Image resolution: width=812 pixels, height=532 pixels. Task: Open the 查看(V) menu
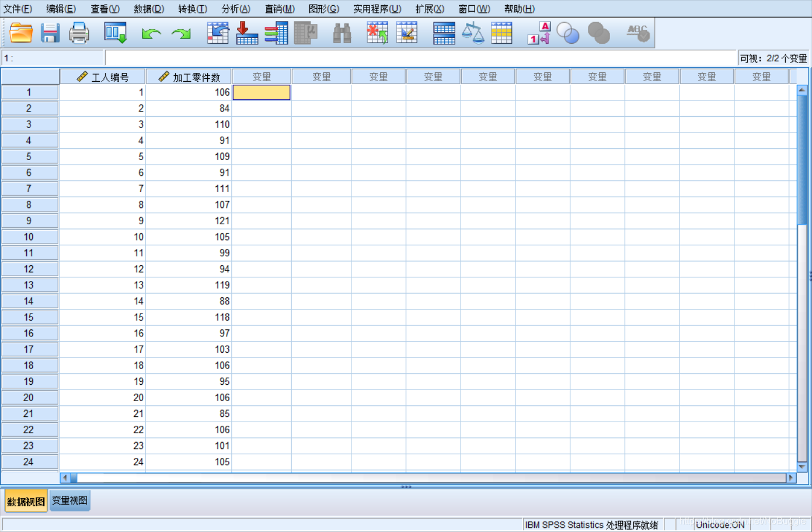coord(105,9)
